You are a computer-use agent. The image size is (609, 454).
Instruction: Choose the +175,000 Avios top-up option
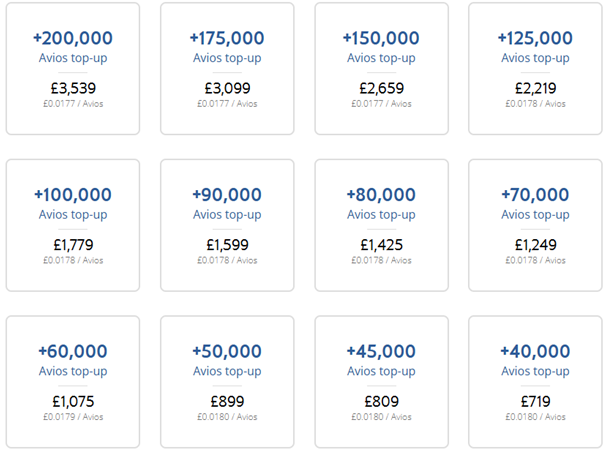(227, 69)
